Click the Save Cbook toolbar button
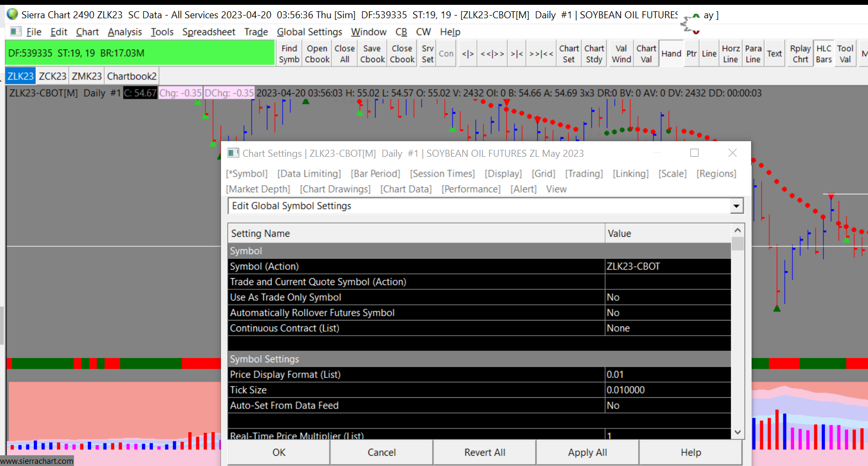868x466 pixels. click(x=372, y=54)
